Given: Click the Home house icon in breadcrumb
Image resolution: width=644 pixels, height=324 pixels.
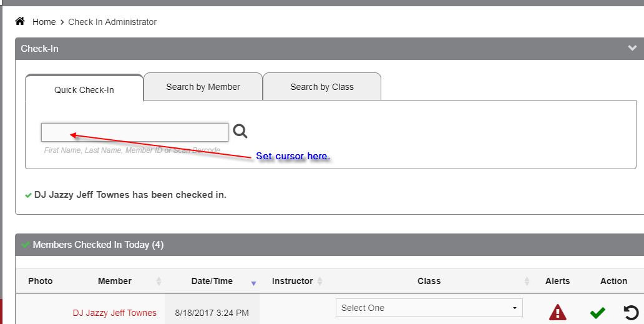Looking at the screenshot, I should click(x=20, y=22).
